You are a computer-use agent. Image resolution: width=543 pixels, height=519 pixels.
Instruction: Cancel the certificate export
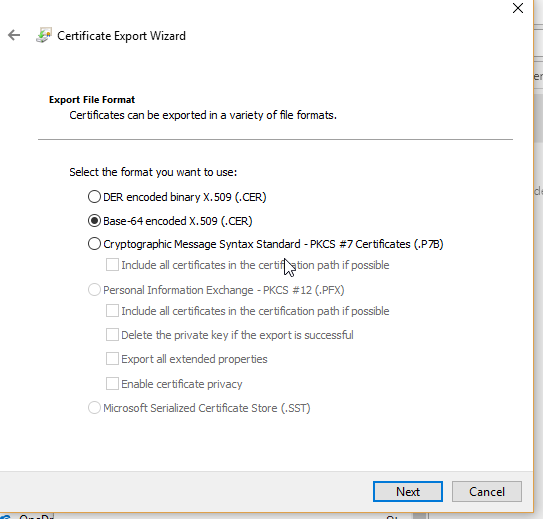pyautogui.click(x=487, y=491)
